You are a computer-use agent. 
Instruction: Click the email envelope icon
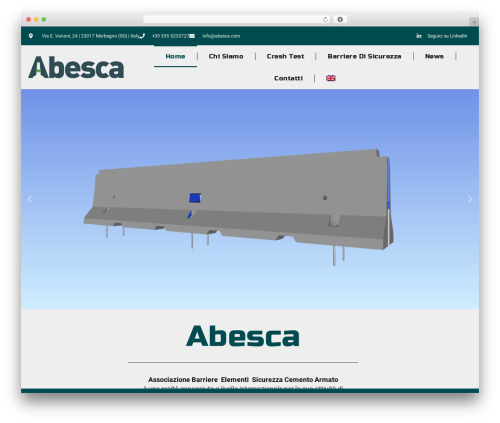pos(192,36)
